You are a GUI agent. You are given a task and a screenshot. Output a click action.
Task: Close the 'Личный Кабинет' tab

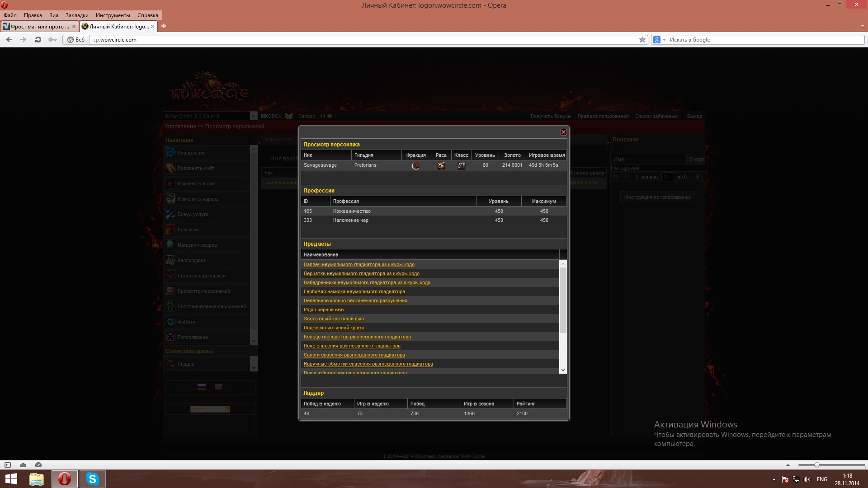click(152, 27)
